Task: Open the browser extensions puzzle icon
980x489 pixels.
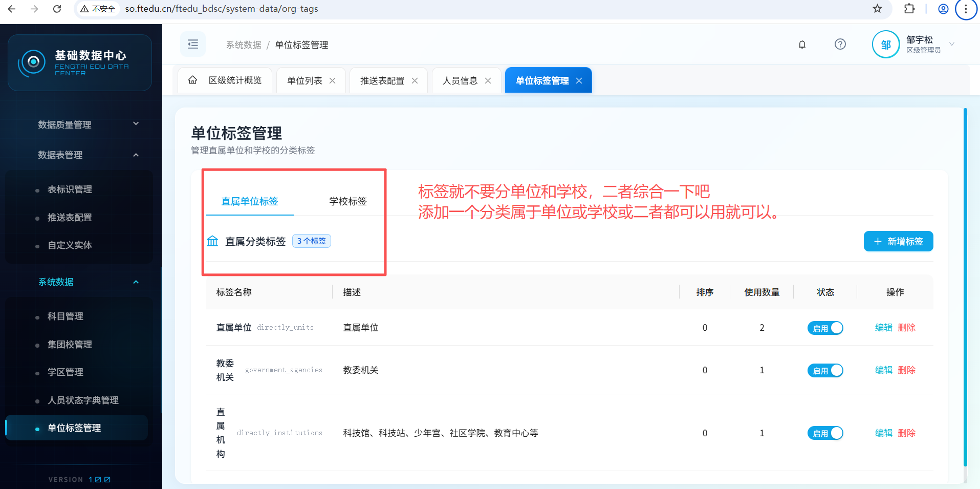Action: pyautogui.click(x=909, y=9)
